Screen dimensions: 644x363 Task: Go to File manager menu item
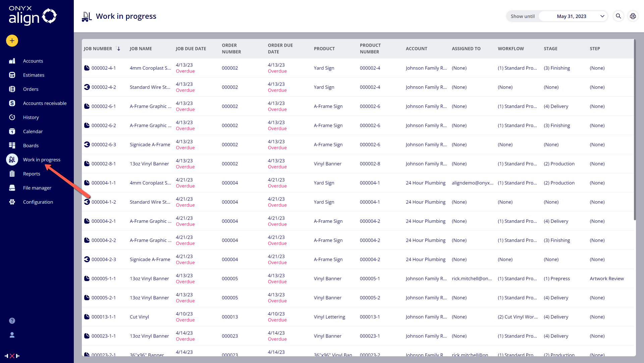pos(37,188)
